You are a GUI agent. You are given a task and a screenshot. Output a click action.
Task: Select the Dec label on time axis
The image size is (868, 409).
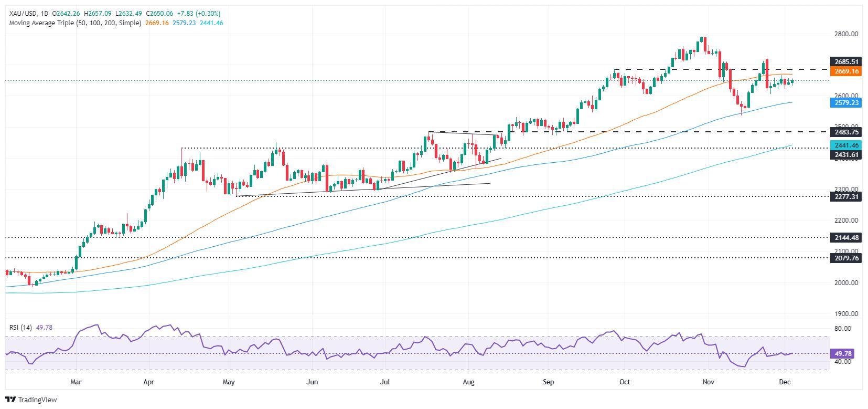click(x=792, y=382)
